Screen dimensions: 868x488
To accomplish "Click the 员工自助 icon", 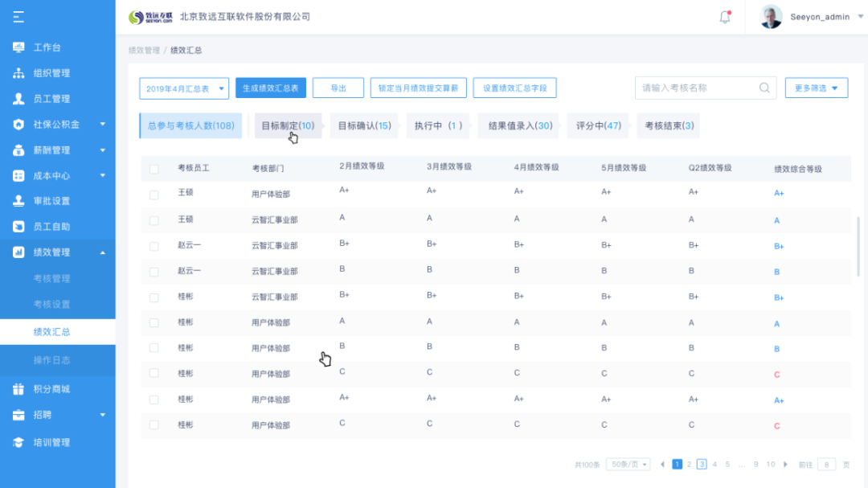I will click(18, 227).
